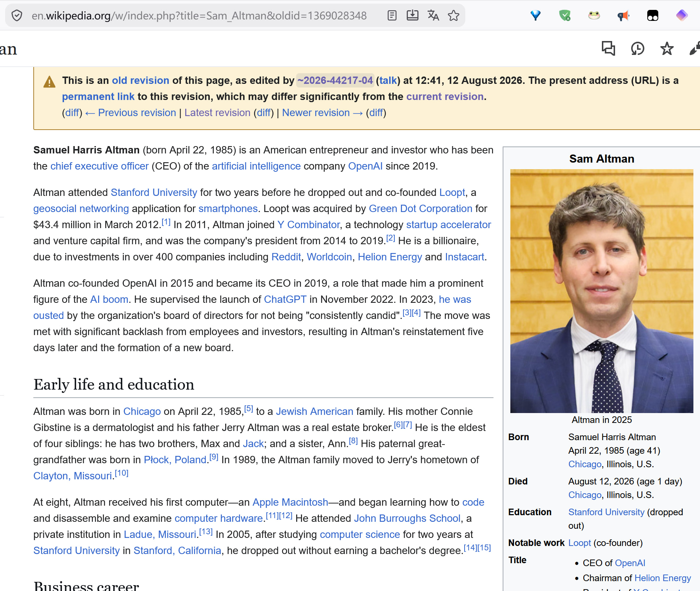
Task: Open Stanford University link in infobox Education
Action: pos(606,512)
